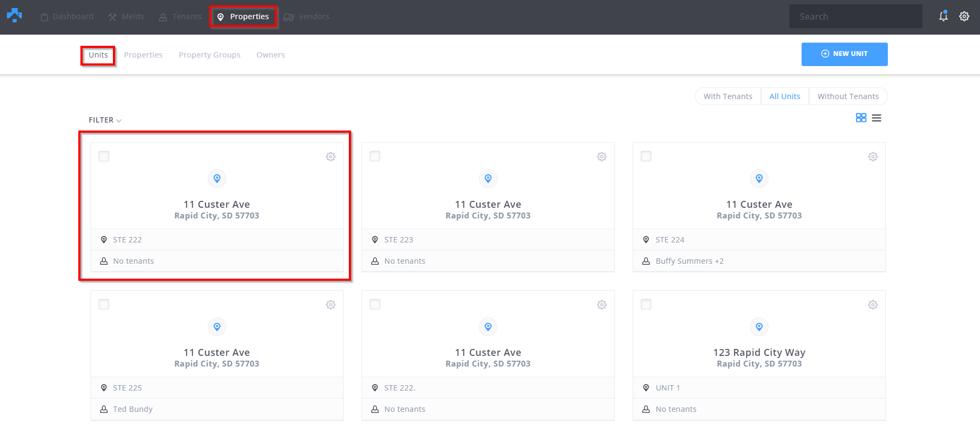Screen dimensions: 980x431
Task: Open Vendors in top navigation
Action: pyautogui.click(x=306, y=17)
